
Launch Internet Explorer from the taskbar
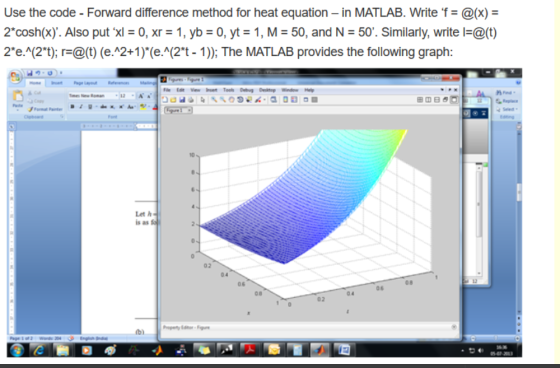pos(39,350)
